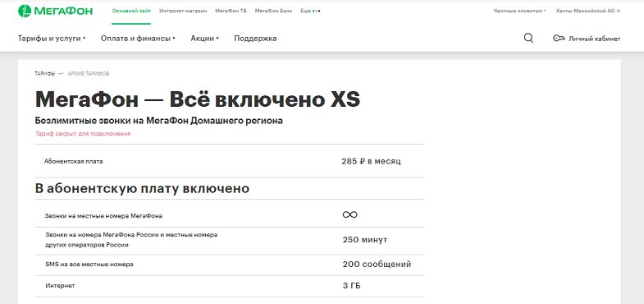Open the Поддержка page
Image resolution: width=644 pixels, height=304 pixels.
[255, 39]
